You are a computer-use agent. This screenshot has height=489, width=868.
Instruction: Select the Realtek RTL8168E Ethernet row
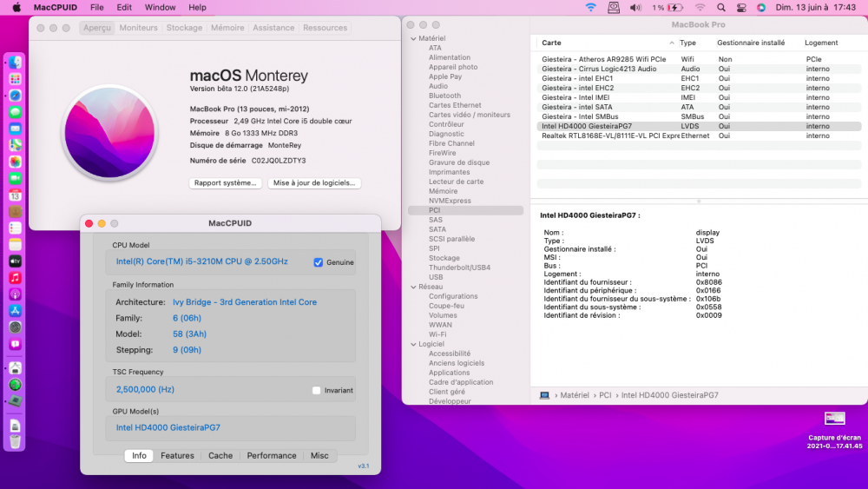pyautogui.click(x=699, y=135)
